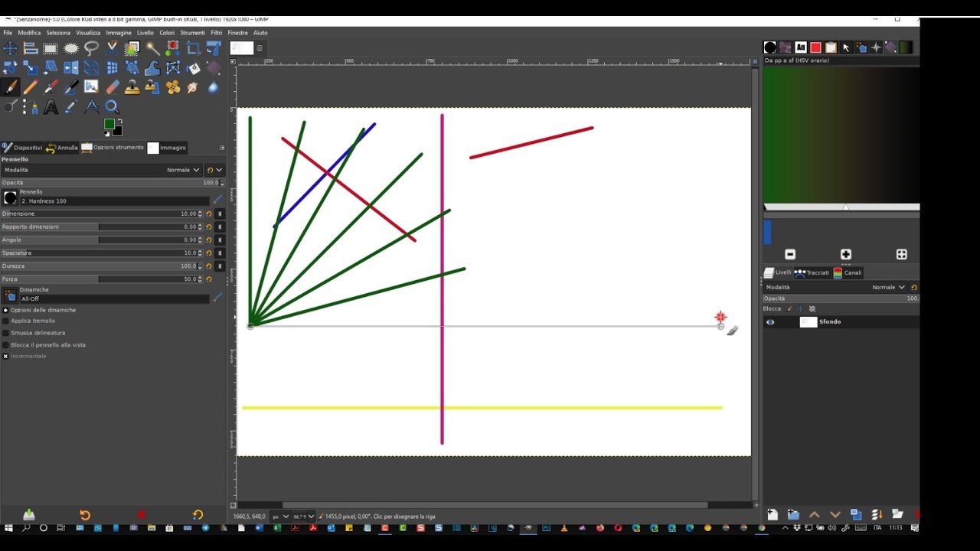Open the Filtri menu
The width and height of the screenshot is (980, 551).
[216, 33]
